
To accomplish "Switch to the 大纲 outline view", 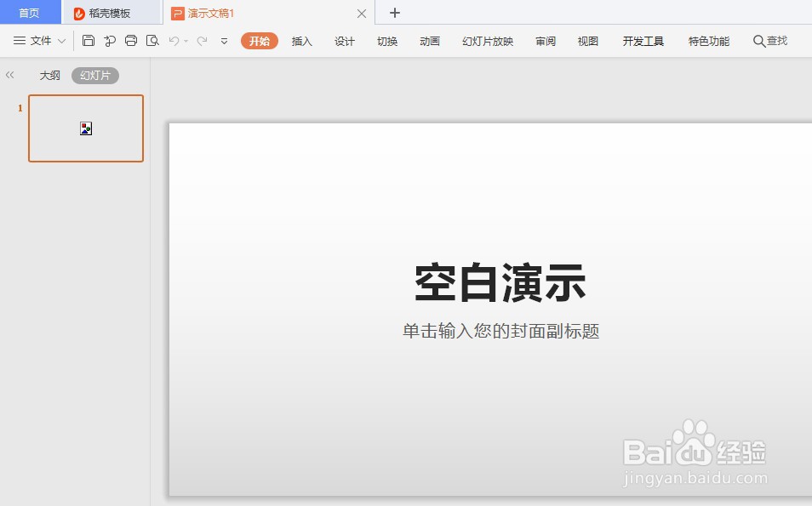I will 49,75.
